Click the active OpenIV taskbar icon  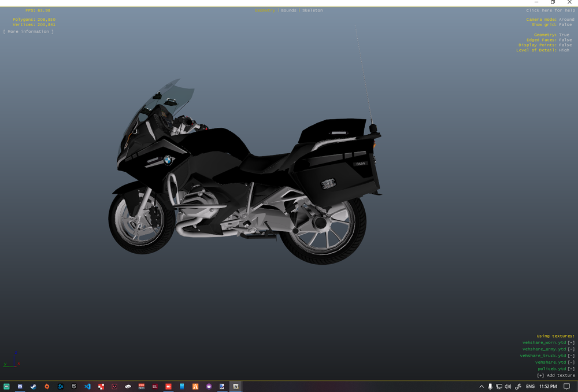tap(236, 386)
